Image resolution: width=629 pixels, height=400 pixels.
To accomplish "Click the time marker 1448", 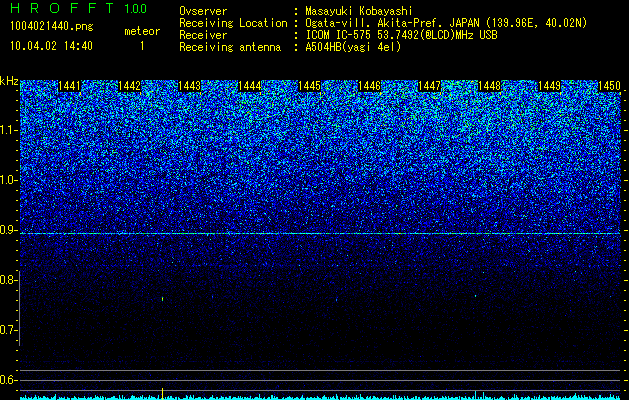I will (489, 86).
